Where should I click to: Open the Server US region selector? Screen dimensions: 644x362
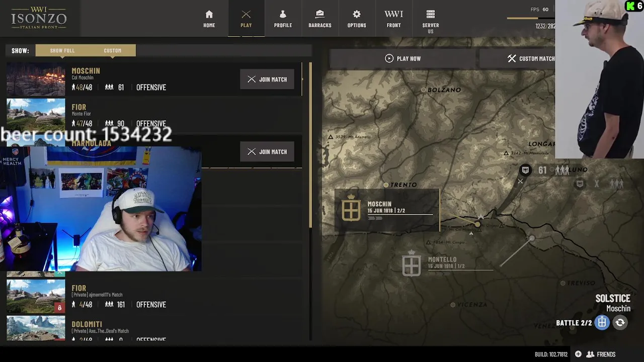pyautogui.click(x=431, y=21)
